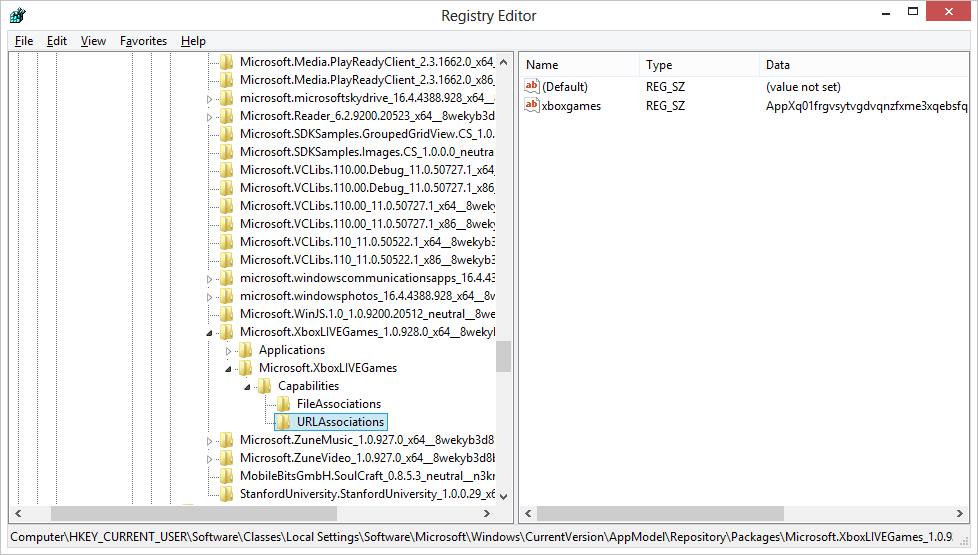This screenshot has height=555, width=978.
Task: Click folder icon of Microsoft.XboxLIVEGames_1.0.928.0 key
Action: 227,332
